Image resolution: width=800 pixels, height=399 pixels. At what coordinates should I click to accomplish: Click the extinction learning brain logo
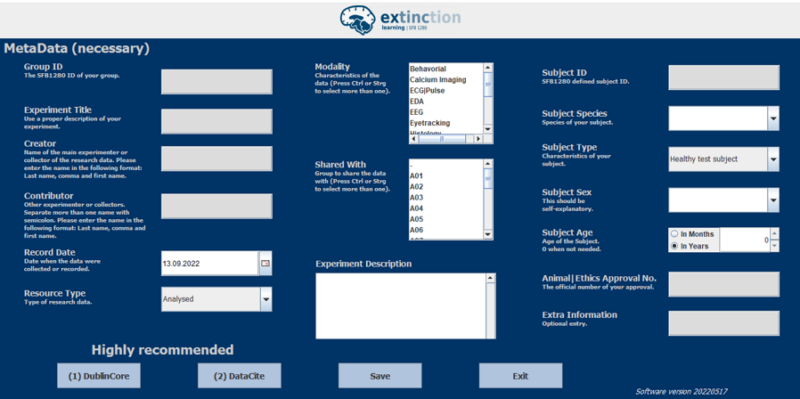358,20
